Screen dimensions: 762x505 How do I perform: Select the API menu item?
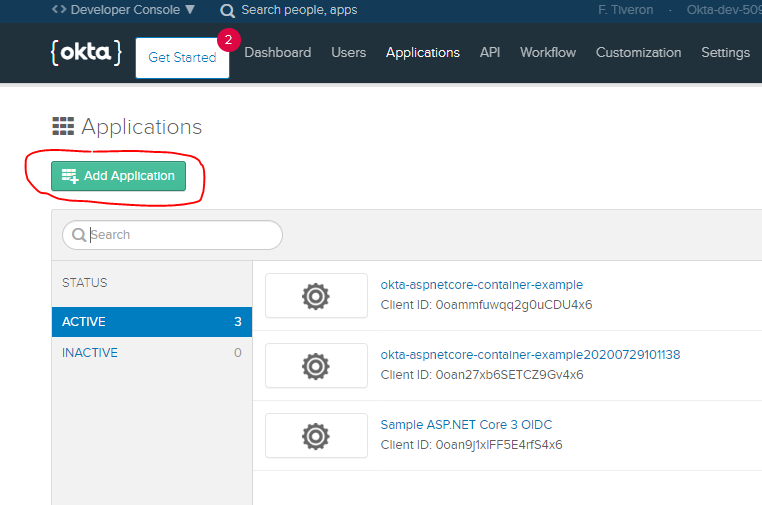pyautogui.click(x=490, y=52)
